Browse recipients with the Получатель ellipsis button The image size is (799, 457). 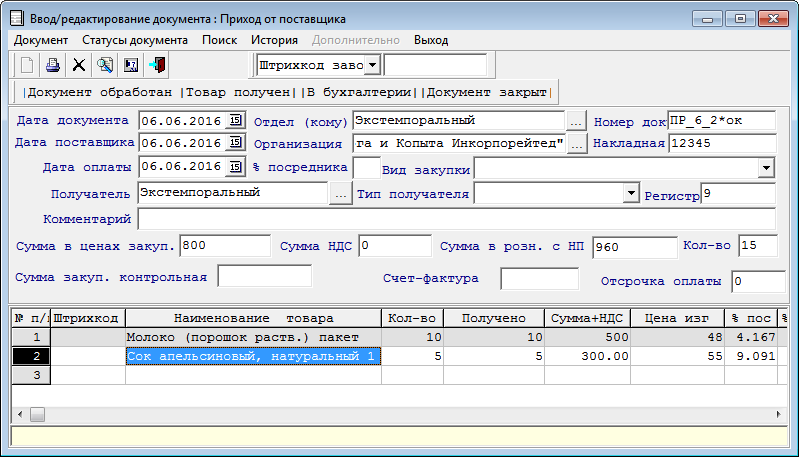[x=341, y=194]
